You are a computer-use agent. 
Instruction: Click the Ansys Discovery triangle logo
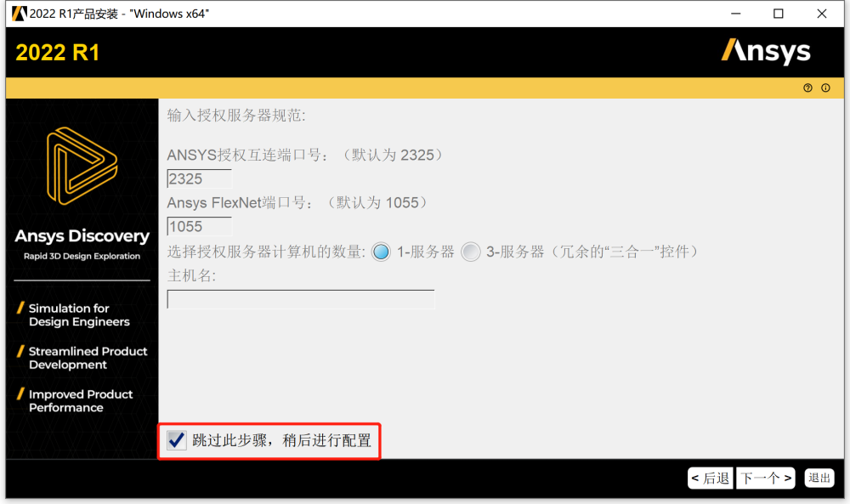coord(82,166)
